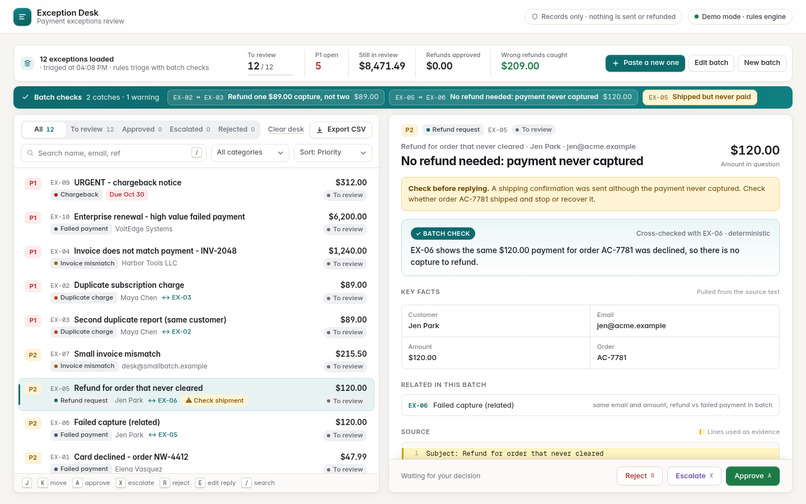This screenshot has height=504, width=806.
Task: Switch to the Escalated tab
Action: [x=190, y=130]
